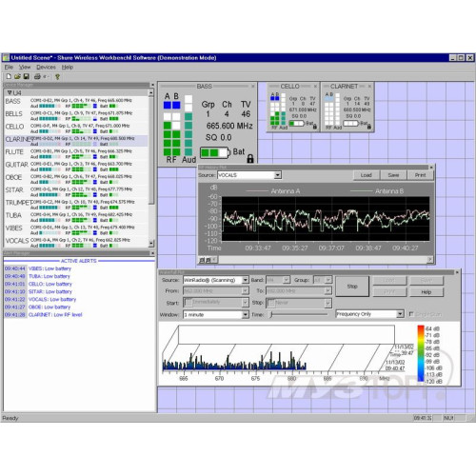This screenshot has width=476, height=476.
Task: Click the New scene toolbar icon
Action: (x=9, y=76)
